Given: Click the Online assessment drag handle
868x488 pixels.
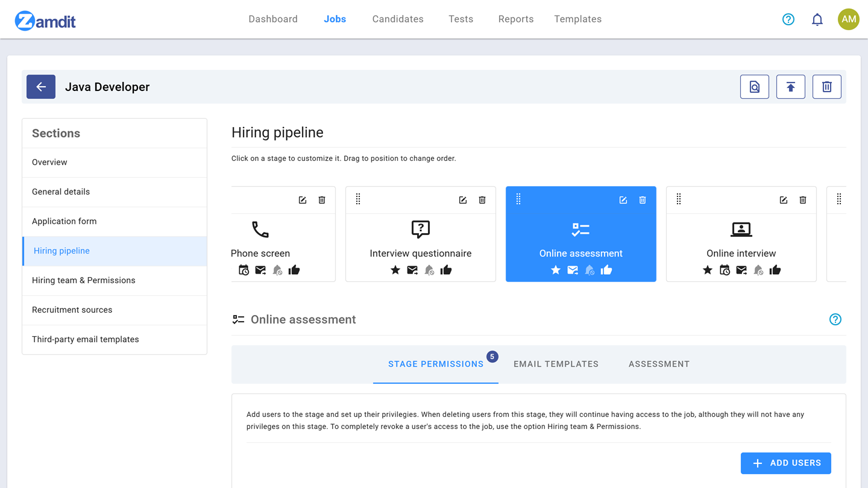Looking at the screenshot, I should 518,199.
